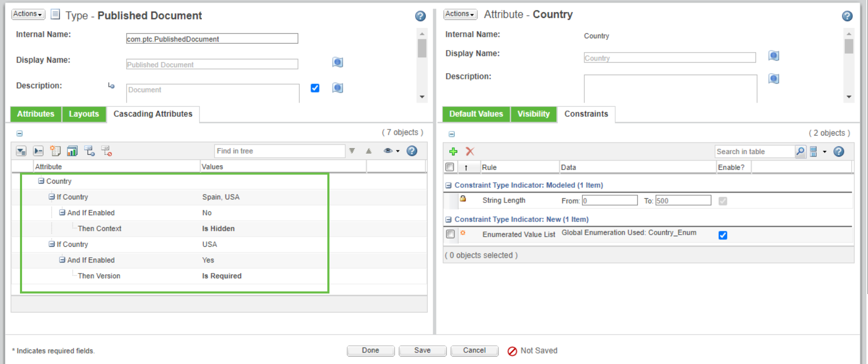Collapse Constraint Type Indicator: Modeled group

(x=449, y=185)
